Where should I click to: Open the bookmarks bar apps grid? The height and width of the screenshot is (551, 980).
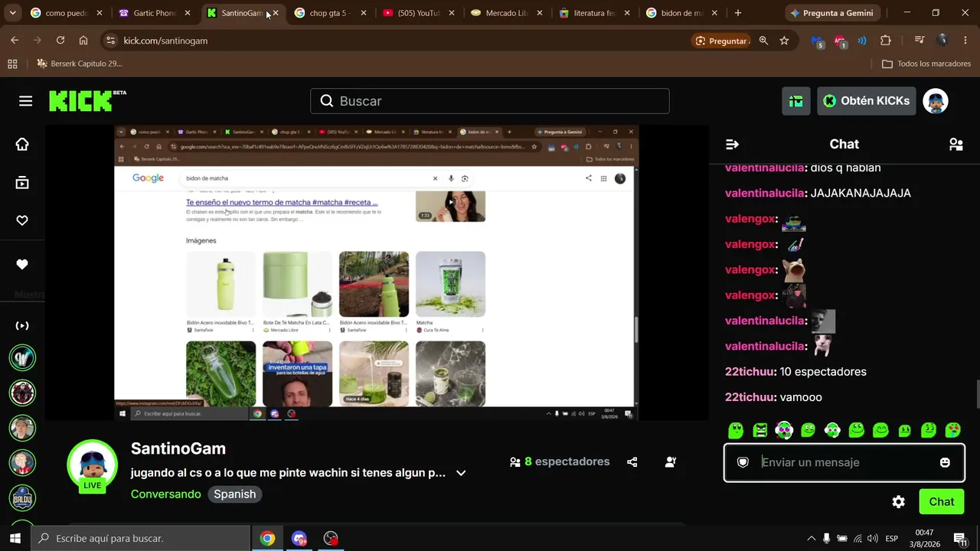(12, 64)
